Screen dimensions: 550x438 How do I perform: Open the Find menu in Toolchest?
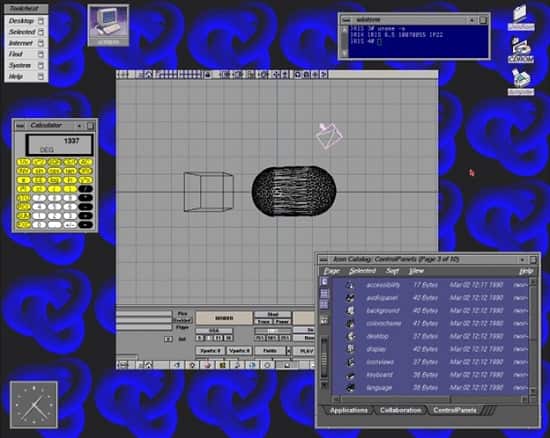pyautogui.click(x=26, y=54)
